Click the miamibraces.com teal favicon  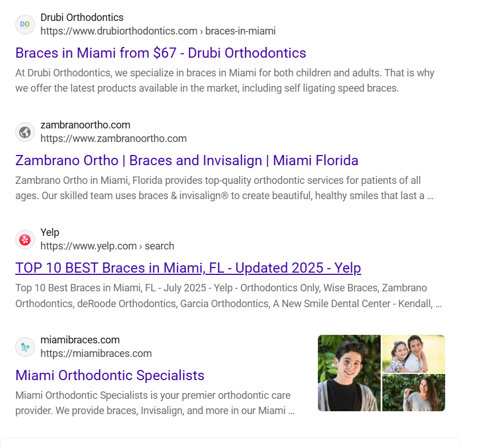pyautogui.click(x=25, y=347)
